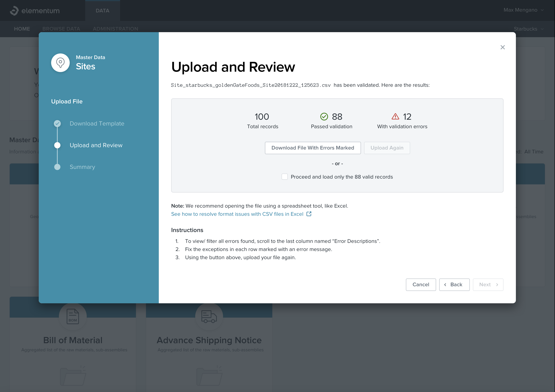This screenshot has height=392, width=555.
Task: Click the completed Download Template step checkmark
Action: [57, 124]
